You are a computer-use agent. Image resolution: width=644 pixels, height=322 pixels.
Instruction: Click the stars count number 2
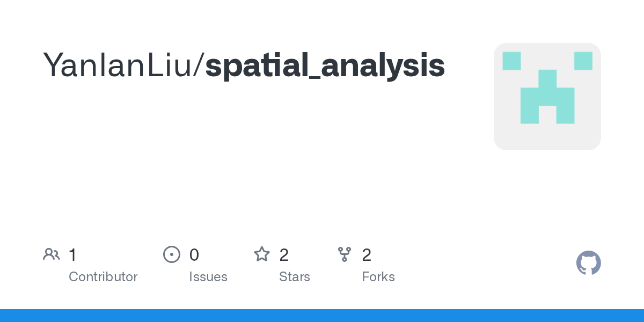click(284, 255)
